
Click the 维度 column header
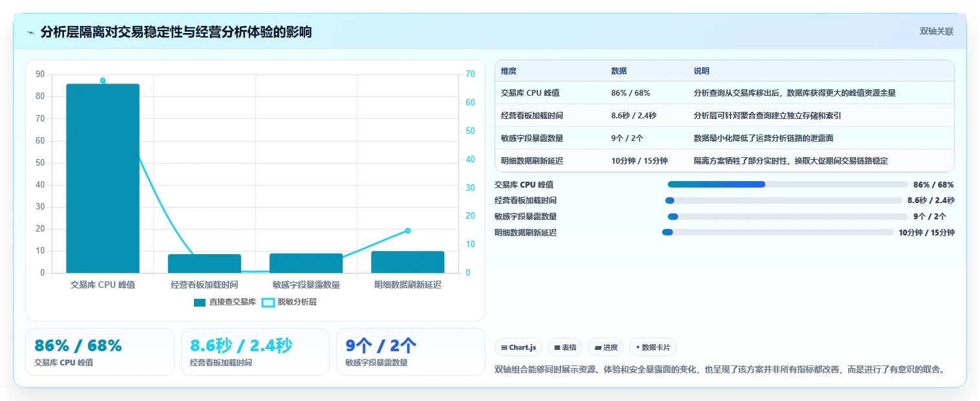509,71
